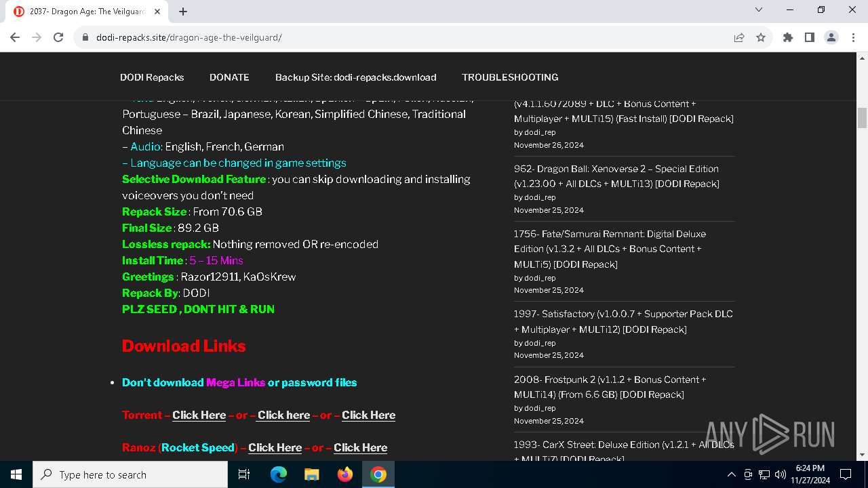Open the tab search dropdown arrow
Image resolution: width=868 pixels, height=488 pixels.
click(759, 9)
